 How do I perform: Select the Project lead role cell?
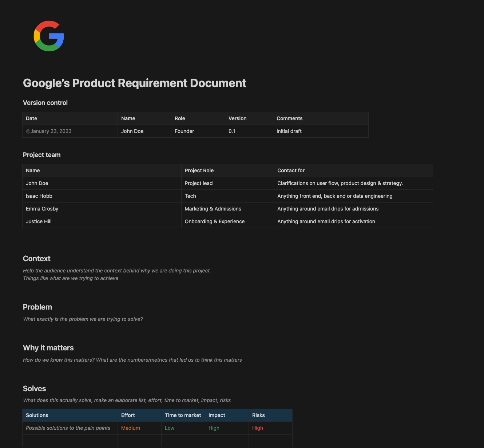(x=227, y=183)
